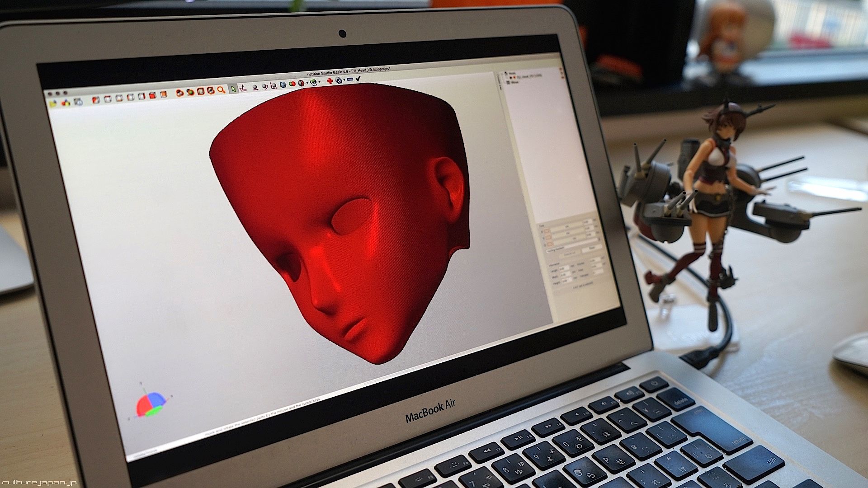Open dropdown arrow beside the green analysis icon
The height and width of the screenshot is (488, 868).
pos(319,82)
